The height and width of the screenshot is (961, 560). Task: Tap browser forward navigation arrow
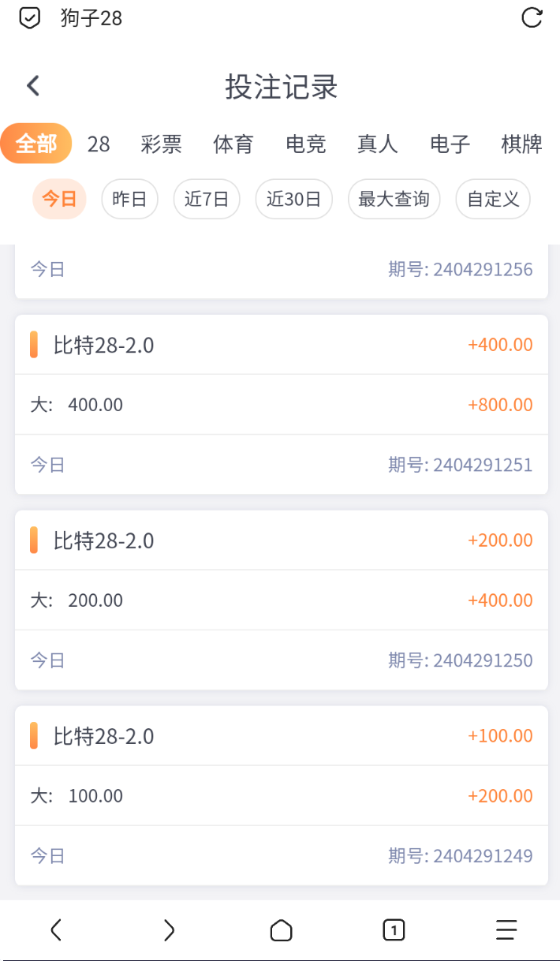click(168, 930)
